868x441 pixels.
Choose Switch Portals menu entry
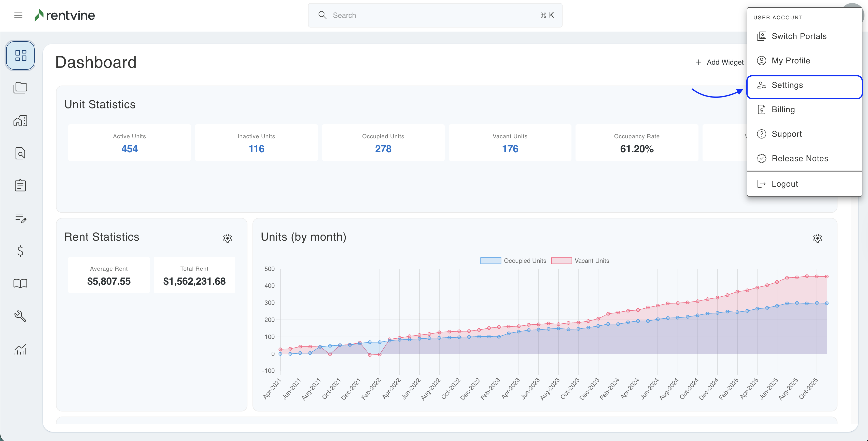799,36
